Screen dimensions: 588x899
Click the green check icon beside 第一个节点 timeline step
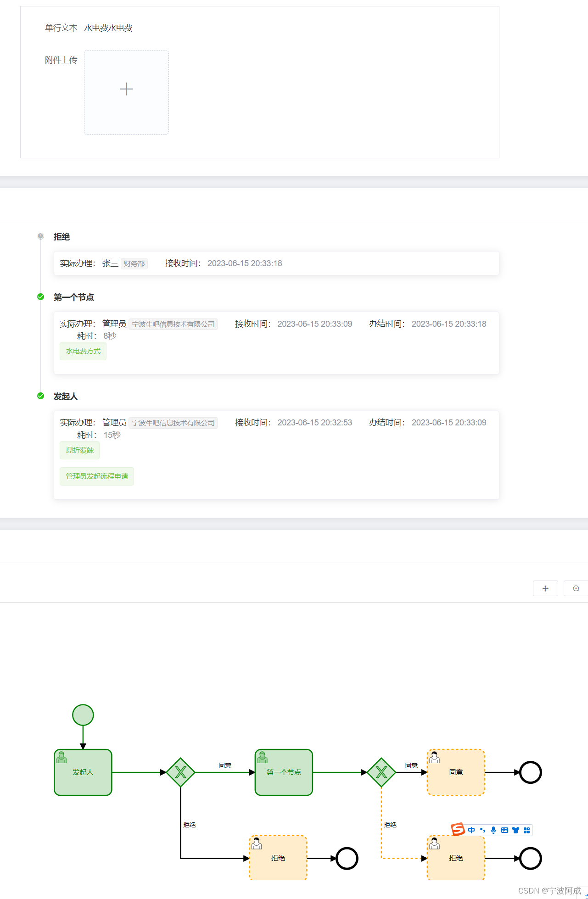click(40, 297)
